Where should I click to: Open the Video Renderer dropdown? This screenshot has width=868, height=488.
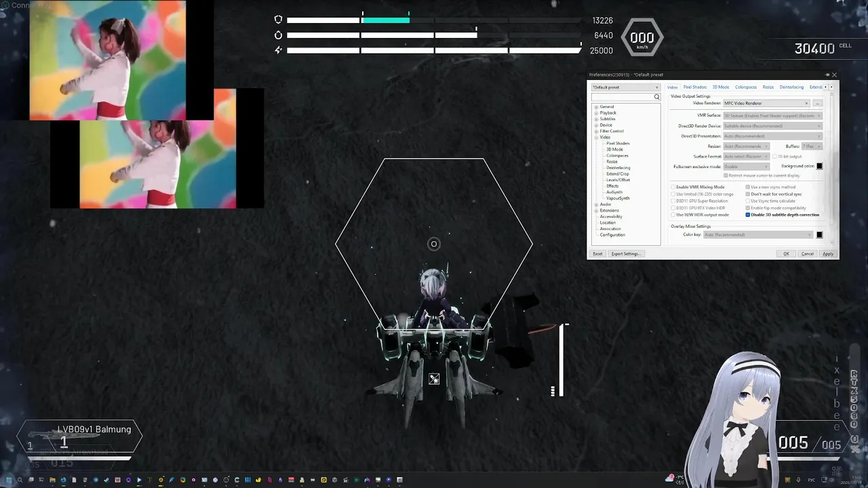tap(766, 103)
